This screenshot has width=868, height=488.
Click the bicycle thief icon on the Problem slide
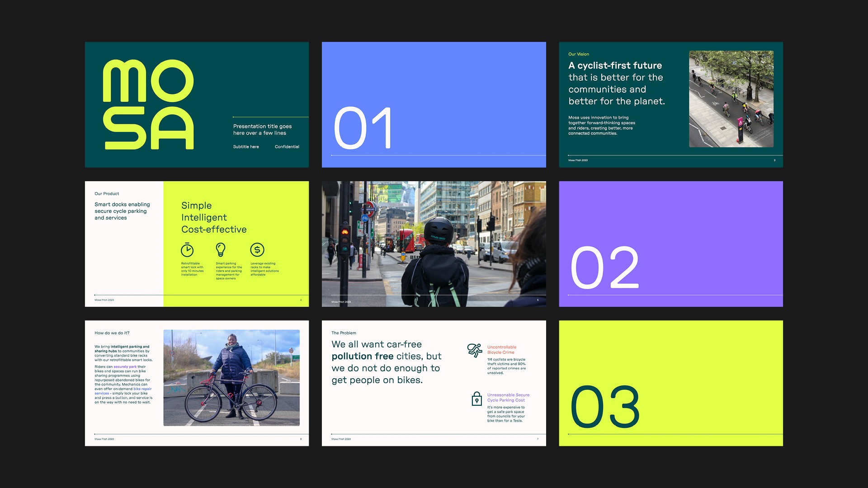tap(475, 350)
